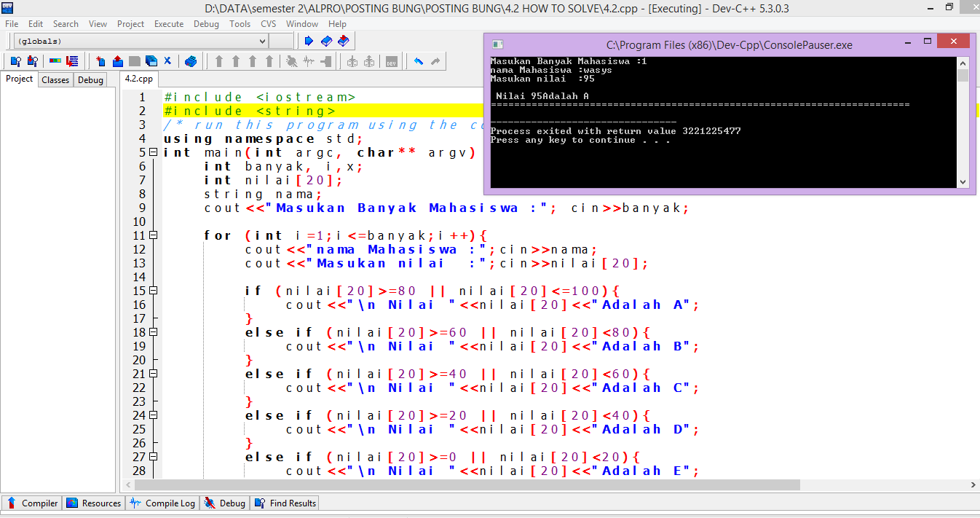Screen dimensions: 980x518
Task: Click 'Nilai 95Adalah A' console output
Action: click(x=542, y=96)
